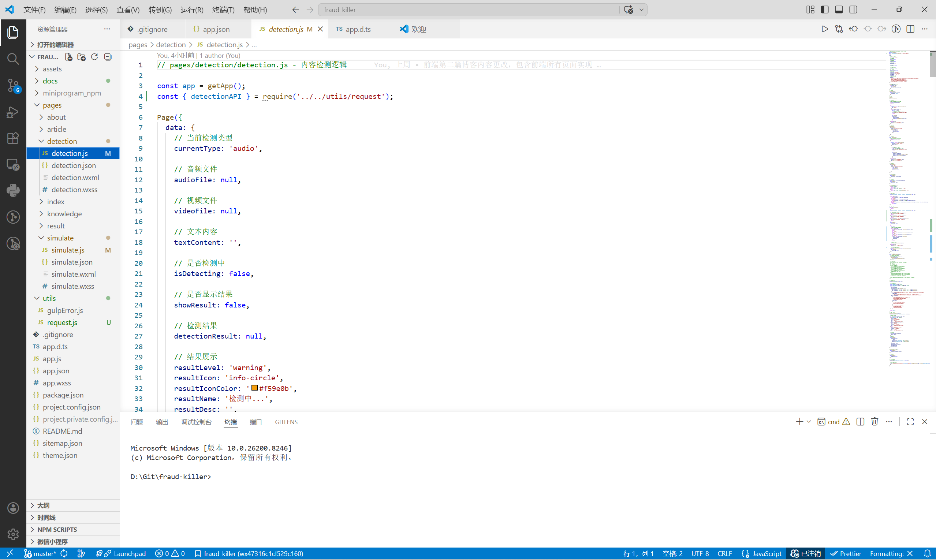
Task: Synchronize changes icon in status bar
Action: [64, 553]
